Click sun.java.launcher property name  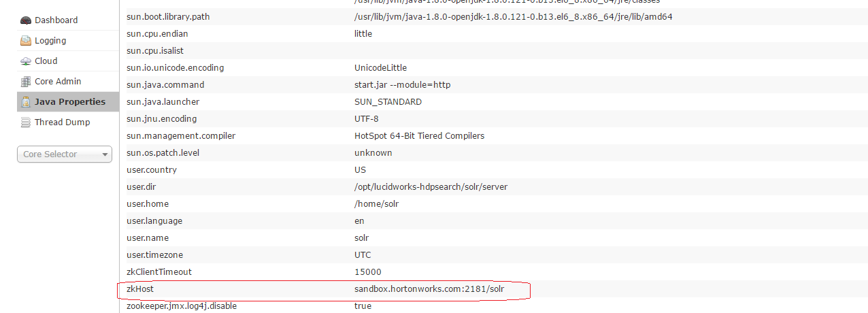163,102
